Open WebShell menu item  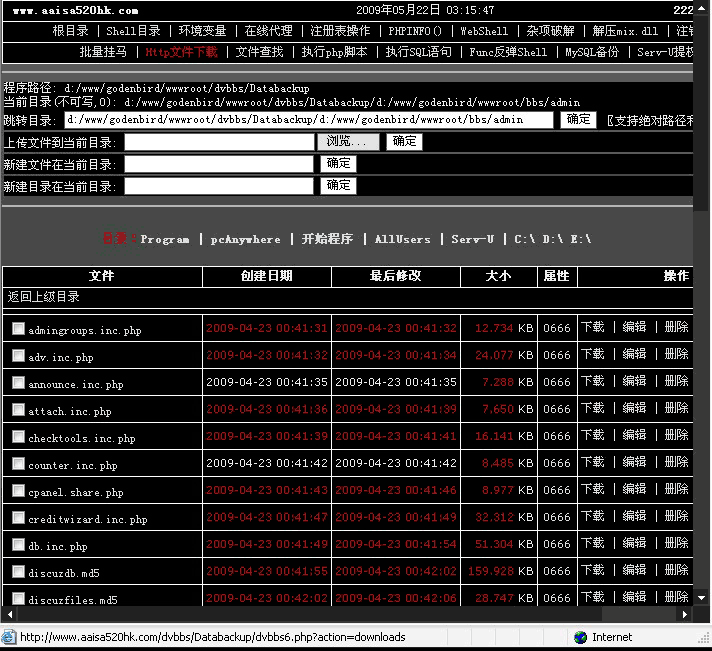[x=484, y=31]
